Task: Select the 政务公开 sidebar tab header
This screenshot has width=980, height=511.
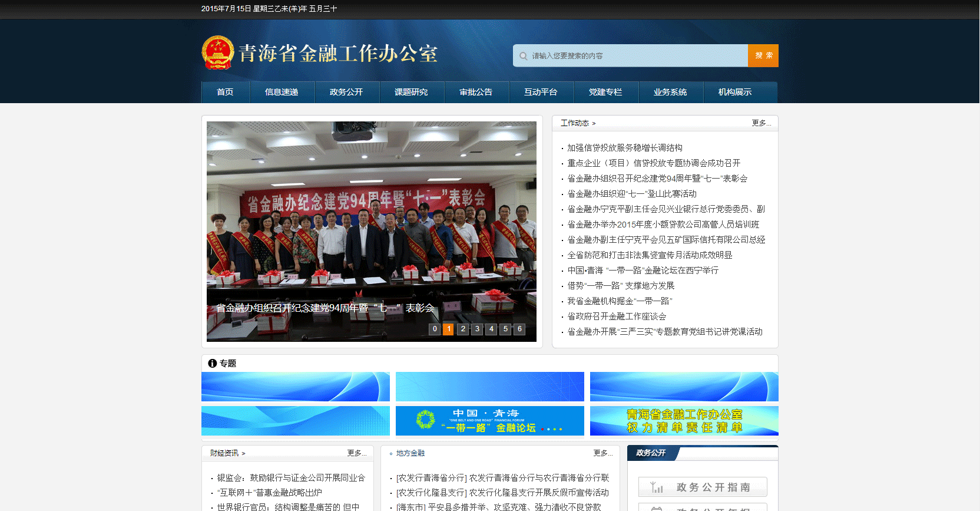Action: coord(651,453)
